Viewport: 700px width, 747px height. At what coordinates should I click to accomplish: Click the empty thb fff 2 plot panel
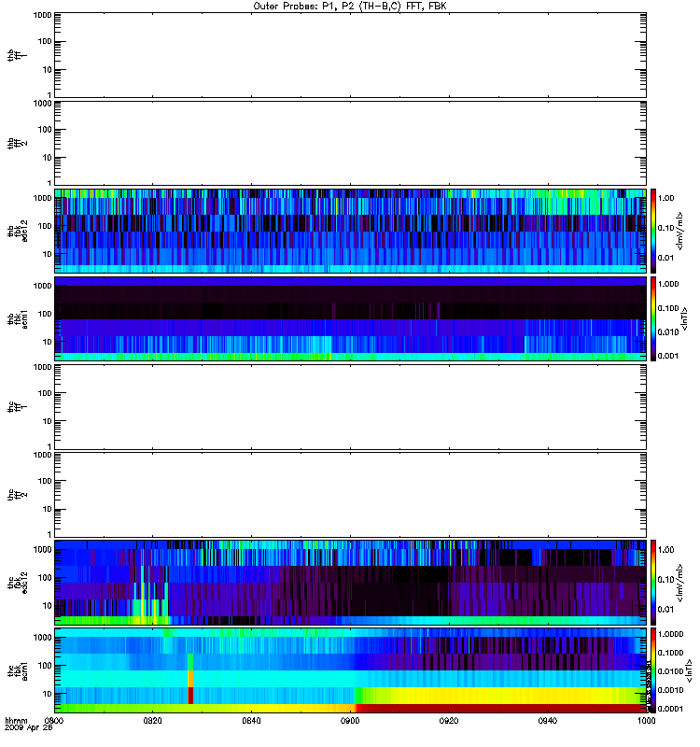350,143
